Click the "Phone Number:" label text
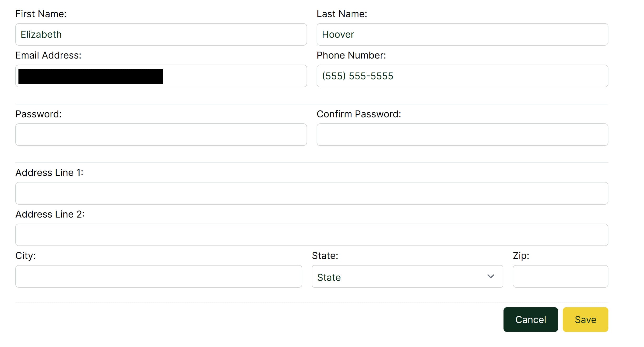The width and height of the screenshot is (644, 347). click(351, 55)
